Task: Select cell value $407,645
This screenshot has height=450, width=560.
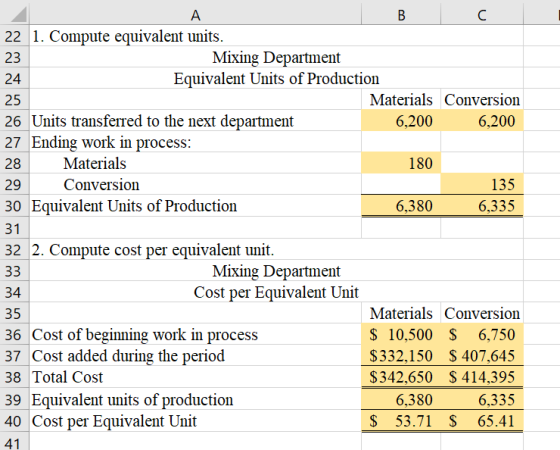Action: pyautogui.click(x=482, y=356)
